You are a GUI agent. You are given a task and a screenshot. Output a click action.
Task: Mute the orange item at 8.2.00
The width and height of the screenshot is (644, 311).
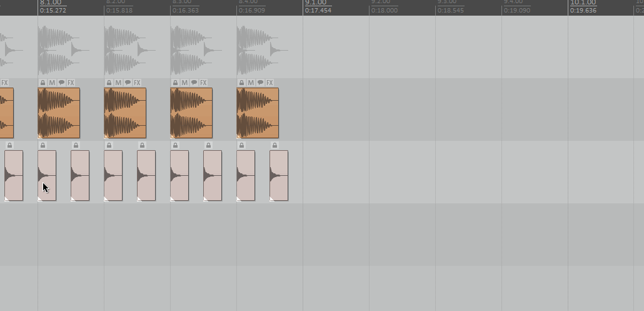pyautogui.click(x=118, y=83)
